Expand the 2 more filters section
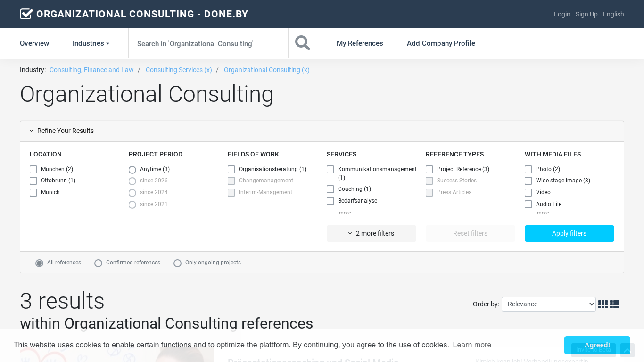The image size is (644, 362). pos(371,233)
